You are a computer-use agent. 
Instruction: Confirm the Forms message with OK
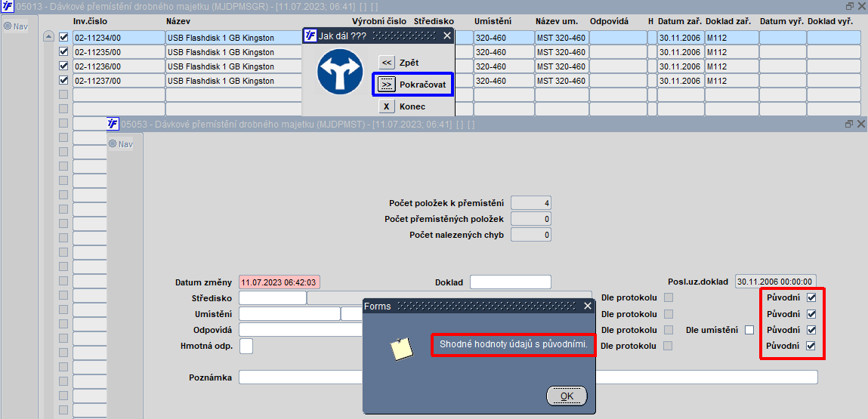point(567,396)
